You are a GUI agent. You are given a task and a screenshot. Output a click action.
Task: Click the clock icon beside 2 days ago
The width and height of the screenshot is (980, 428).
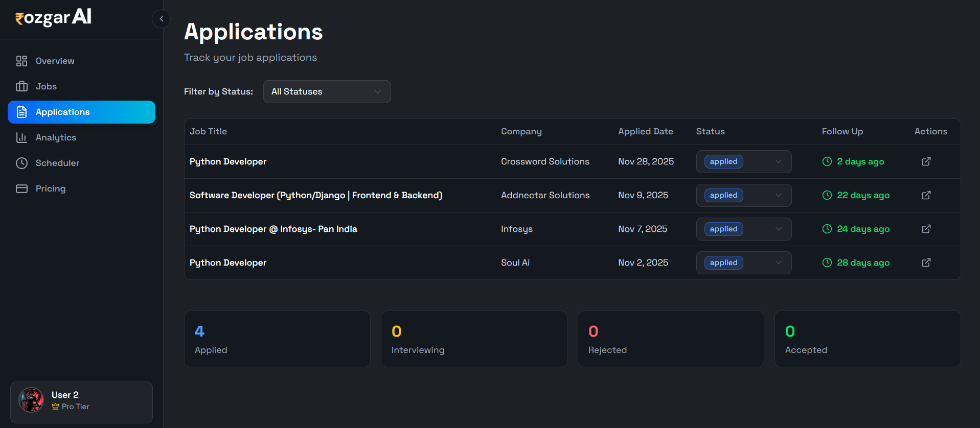click(827, 161)
